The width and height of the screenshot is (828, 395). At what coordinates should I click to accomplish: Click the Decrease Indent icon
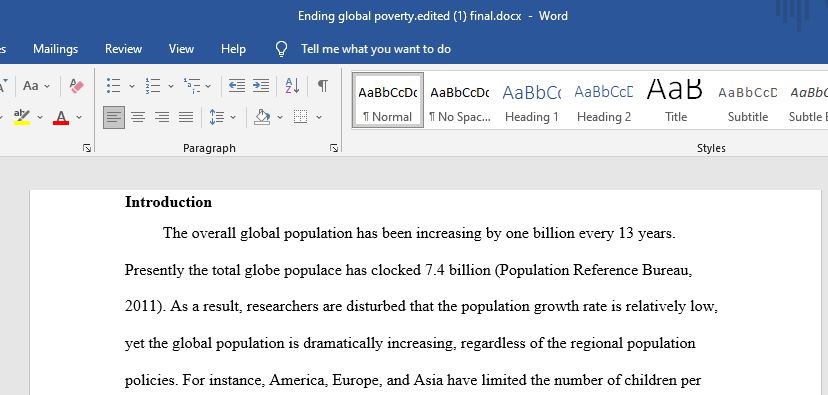click(237, 86)
